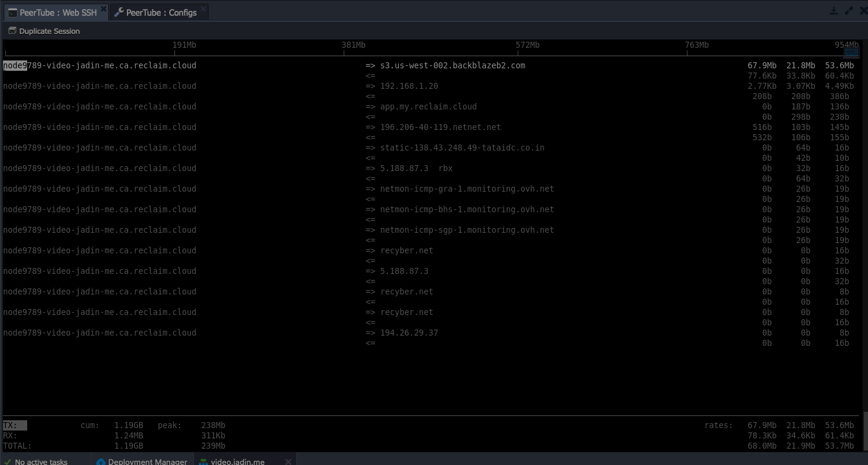Click the 1.24MB cumulative RX value
Viewport: 868px width, 465px height.
point(129,435)
